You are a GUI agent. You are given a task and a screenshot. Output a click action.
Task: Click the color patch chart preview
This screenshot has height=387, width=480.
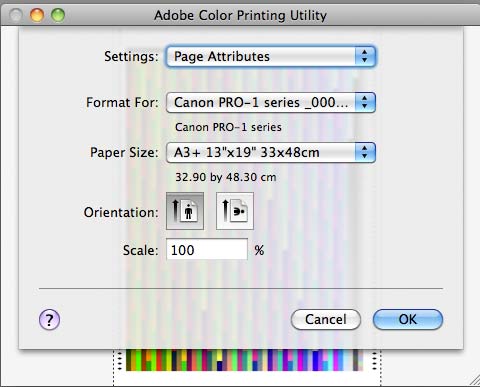coord(244,360)
